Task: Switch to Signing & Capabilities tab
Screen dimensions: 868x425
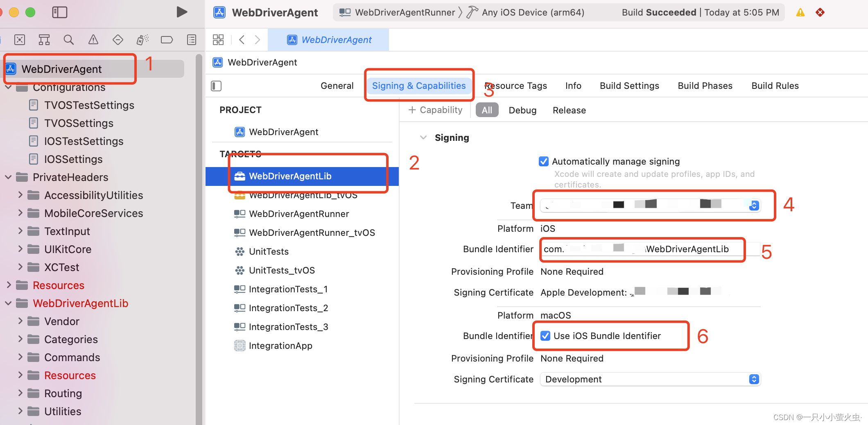Action: pyautogui.click(x=419, y=86)
